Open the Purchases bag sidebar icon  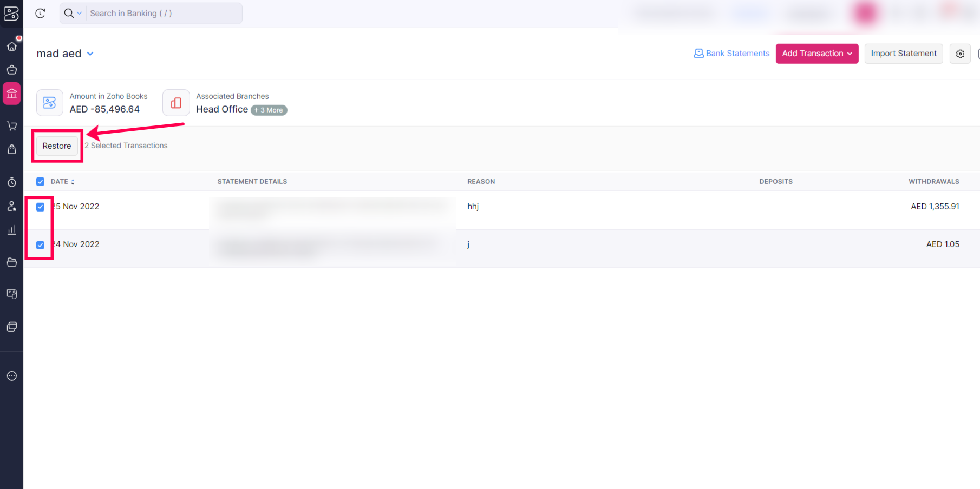coord(11,149)
